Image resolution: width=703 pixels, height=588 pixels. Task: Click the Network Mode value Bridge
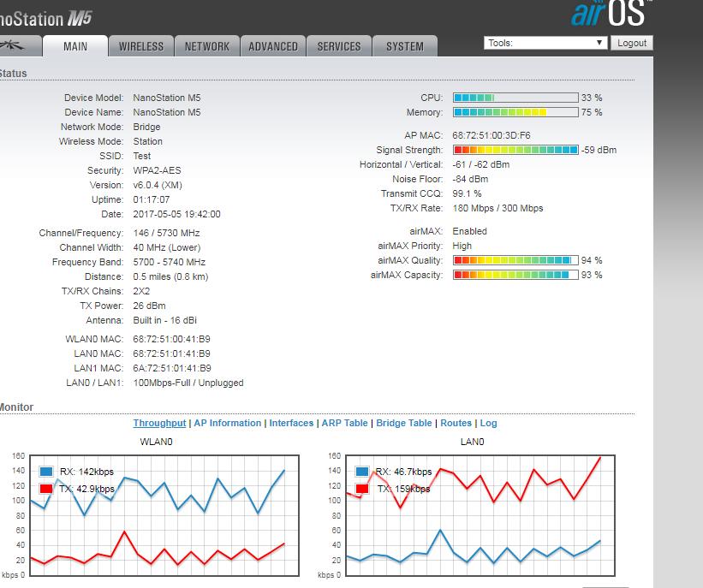pos(146,127)
